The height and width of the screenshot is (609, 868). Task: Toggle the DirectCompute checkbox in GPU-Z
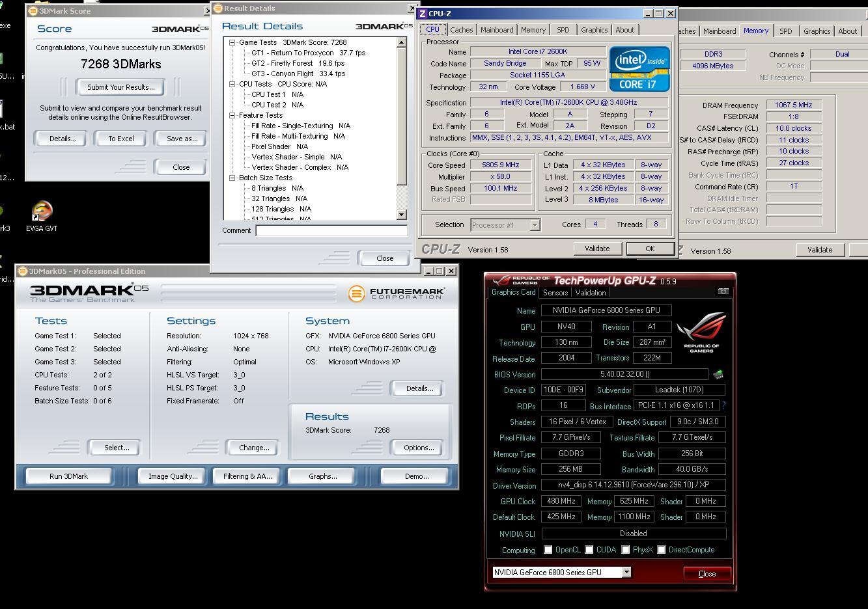tap(662, 550)
